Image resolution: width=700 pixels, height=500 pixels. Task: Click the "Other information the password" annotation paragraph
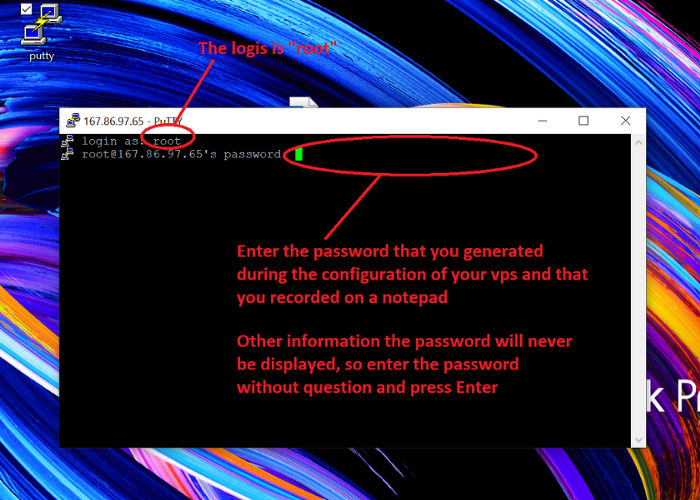point(404,364)
